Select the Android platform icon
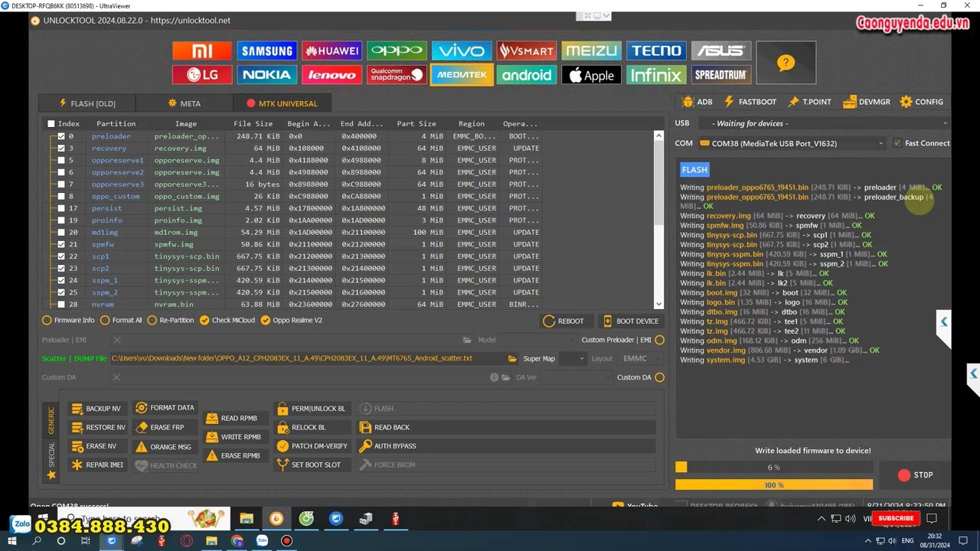980x551 pixels. (x=526, y=74)
